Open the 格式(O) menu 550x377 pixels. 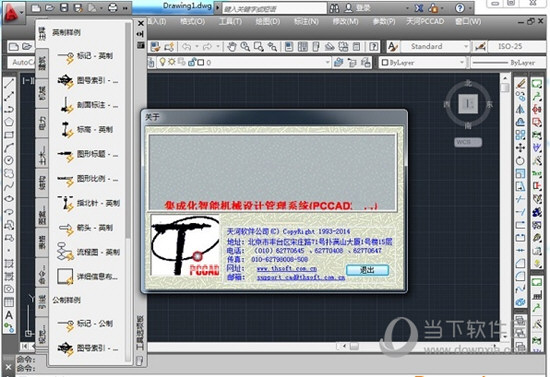(x=192, y=22)
